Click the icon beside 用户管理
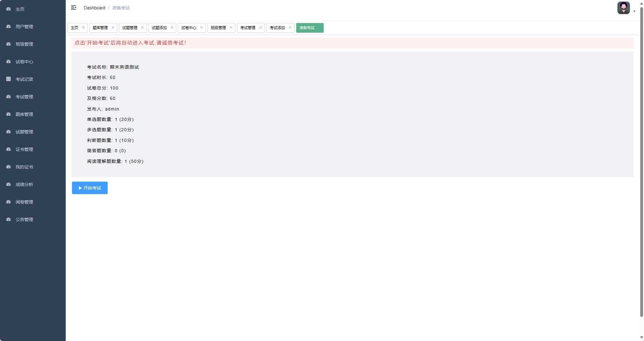This screenshot has width=644, height=341. click(x=8, y=27)
